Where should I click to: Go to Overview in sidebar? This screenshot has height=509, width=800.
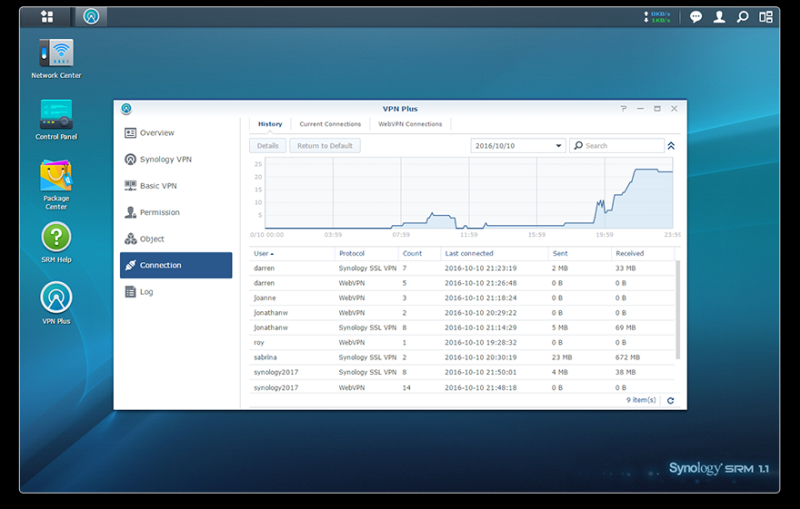tap(177, 133)
